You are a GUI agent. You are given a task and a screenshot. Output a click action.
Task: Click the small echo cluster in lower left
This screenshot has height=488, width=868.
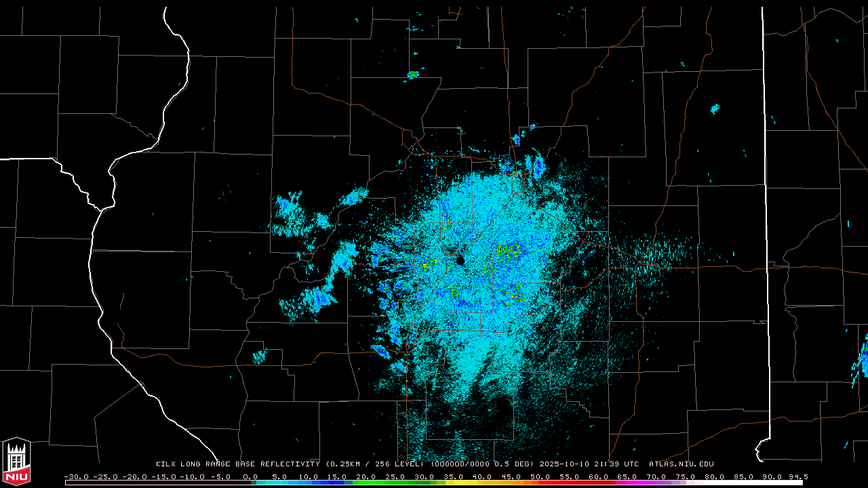pyautogui.click(x=260, y=356)
